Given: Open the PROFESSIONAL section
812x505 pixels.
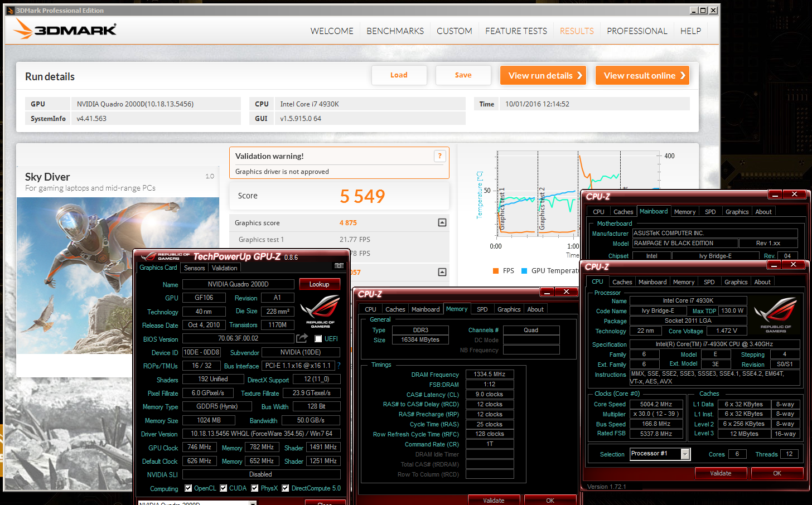Looking at the screenshot, I should tap(637, 31).
